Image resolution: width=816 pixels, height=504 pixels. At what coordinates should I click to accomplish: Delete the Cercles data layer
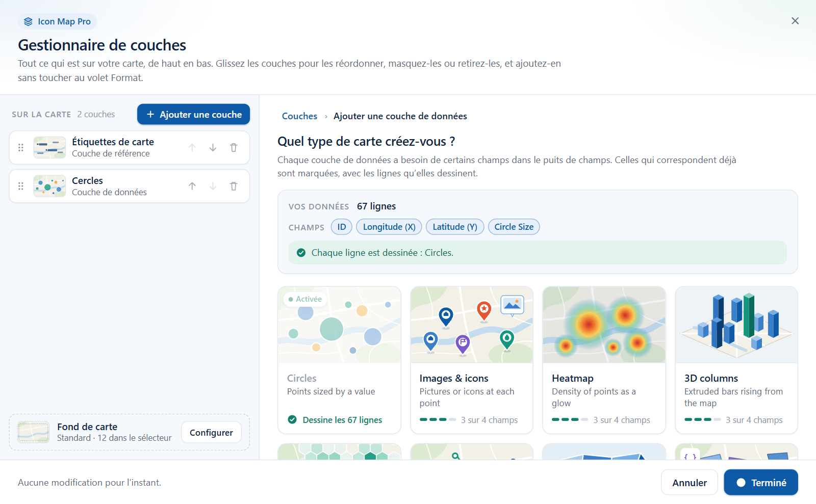(x=234, y=187)
